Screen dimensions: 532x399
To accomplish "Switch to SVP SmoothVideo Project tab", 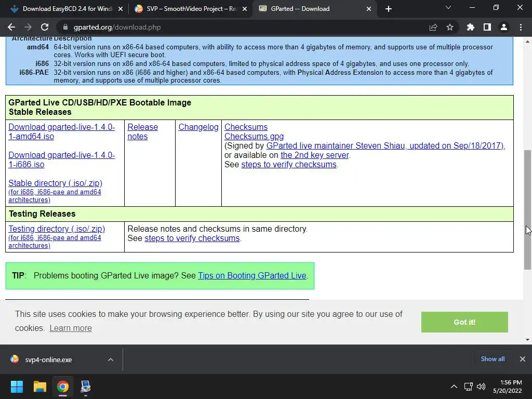I will tap(190, 9).
